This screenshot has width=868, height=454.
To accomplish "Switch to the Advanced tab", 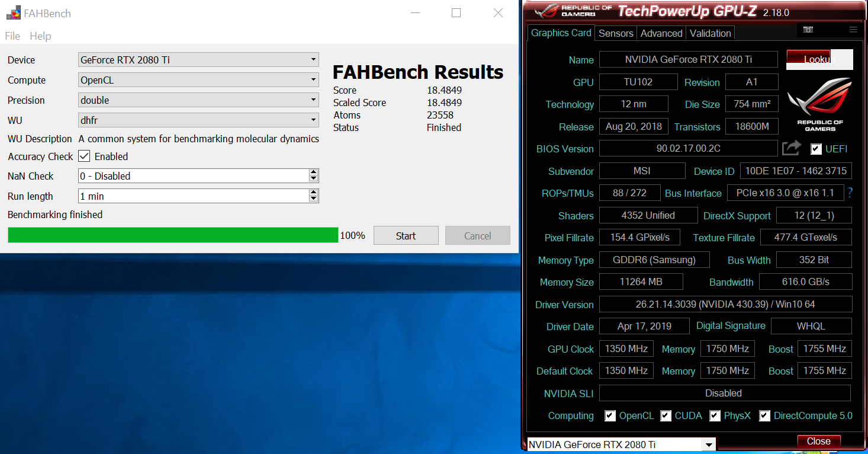I will [661, 33].
